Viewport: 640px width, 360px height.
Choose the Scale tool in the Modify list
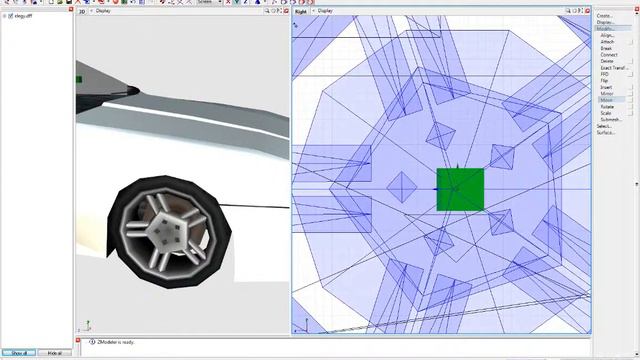(606, 113)
